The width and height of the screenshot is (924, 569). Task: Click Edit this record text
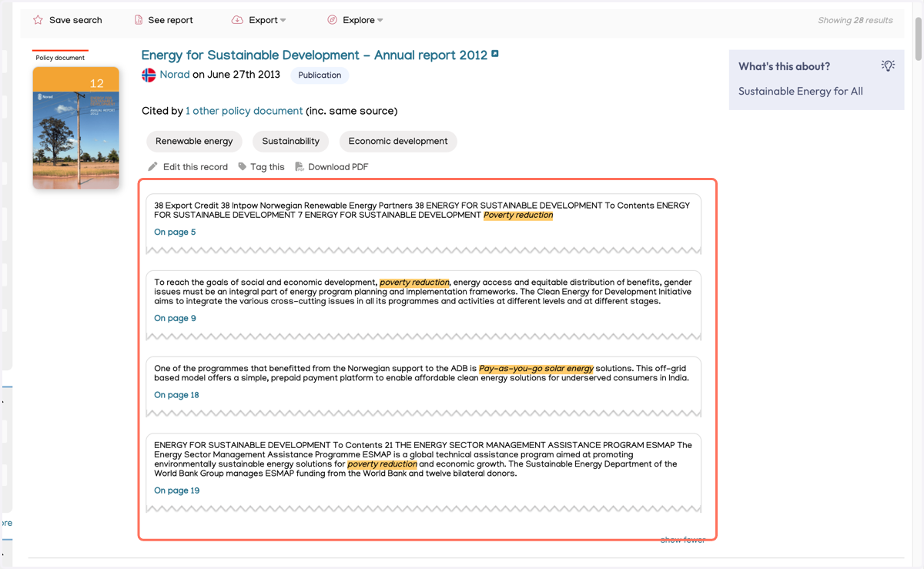point(196,167)
